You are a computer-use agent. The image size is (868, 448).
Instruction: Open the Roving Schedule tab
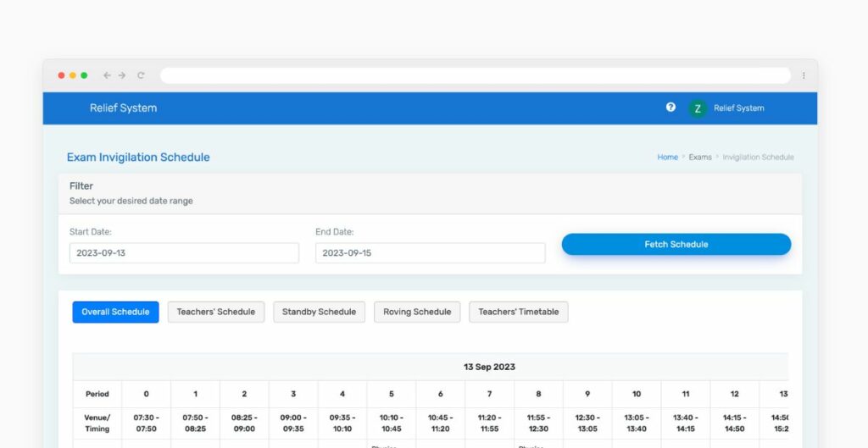coord(417,312)
